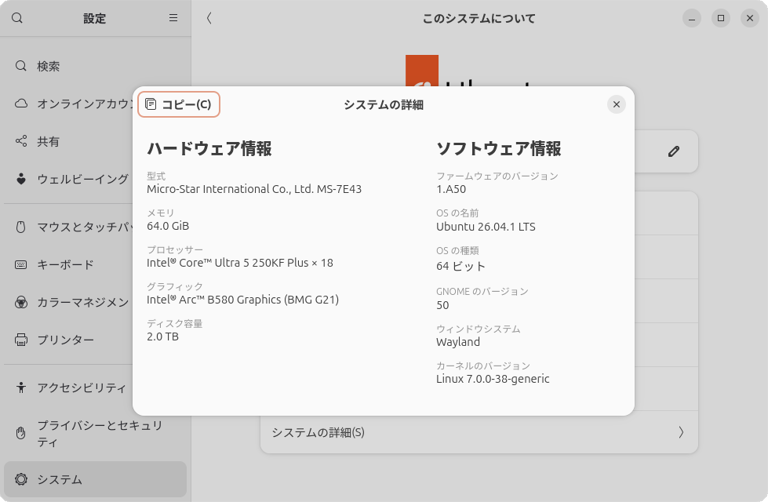Click the copy icon in コピー button
The height and width of the screenshot is (502, 768).
point(151,104)
